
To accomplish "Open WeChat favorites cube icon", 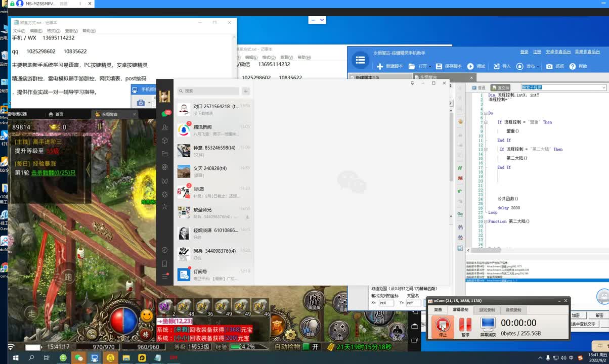I will [164, 141].
